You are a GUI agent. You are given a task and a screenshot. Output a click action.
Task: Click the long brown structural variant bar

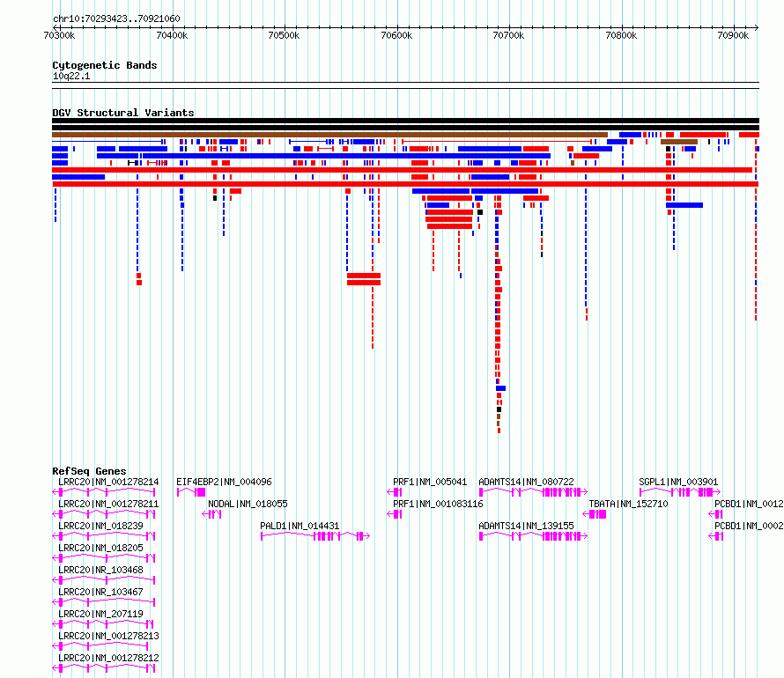click(x=330, y=135)
